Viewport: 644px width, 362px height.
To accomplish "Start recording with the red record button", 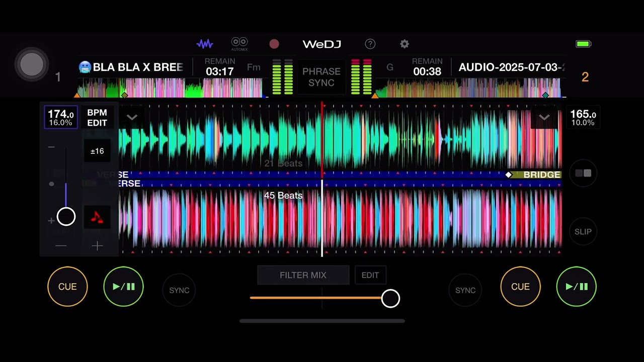I will coord(274,44).
